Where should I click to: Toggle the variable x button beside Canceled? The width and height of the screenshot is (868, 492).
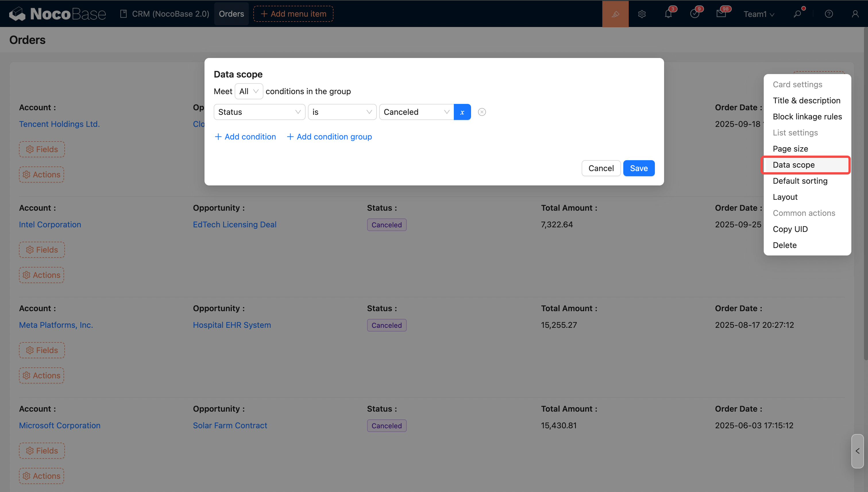[x=462, y=112]
